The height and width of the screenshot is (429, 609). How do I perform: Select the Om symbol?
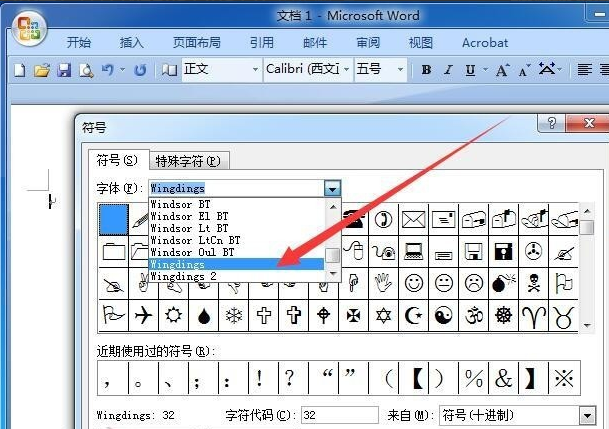pos(473,315)
